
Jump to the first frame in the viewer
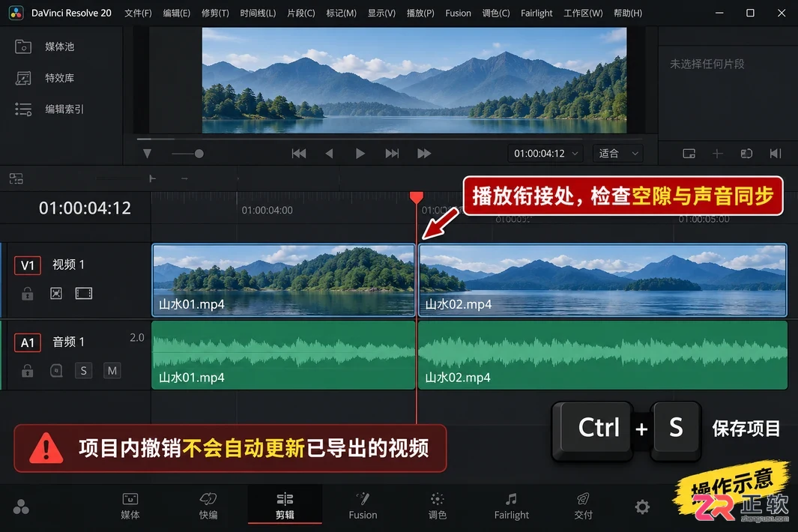pos(299,154)
